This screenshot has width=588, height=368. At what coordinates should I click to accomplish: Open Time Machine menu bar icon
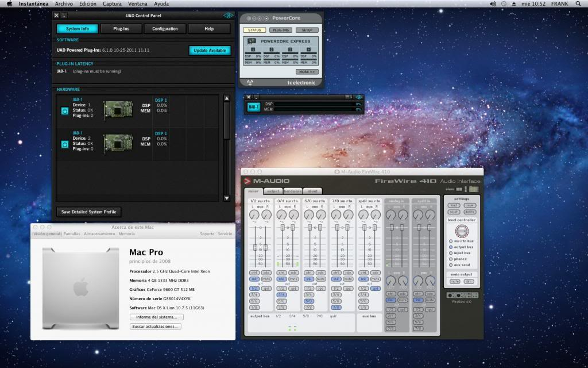[504, 4]
